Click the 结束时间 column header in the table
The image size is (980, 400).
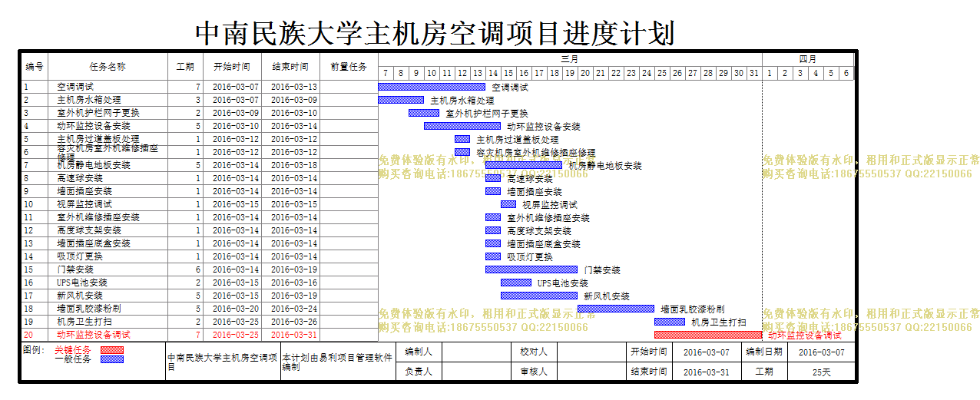[290, 67]
